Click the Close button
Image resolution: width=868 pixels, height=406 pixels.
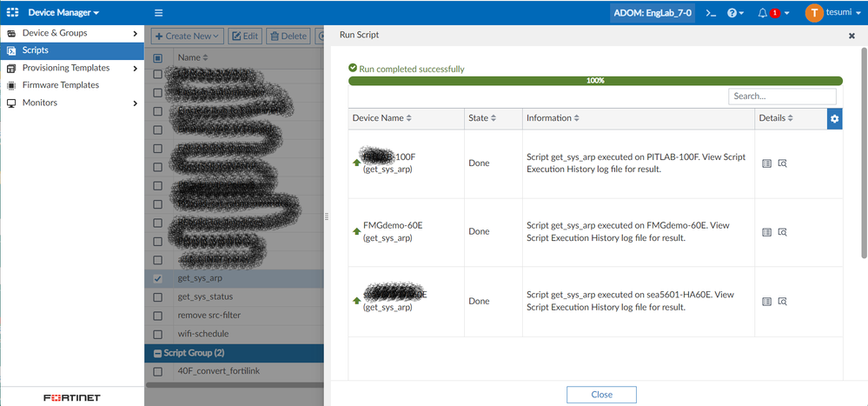pos(601,395)
